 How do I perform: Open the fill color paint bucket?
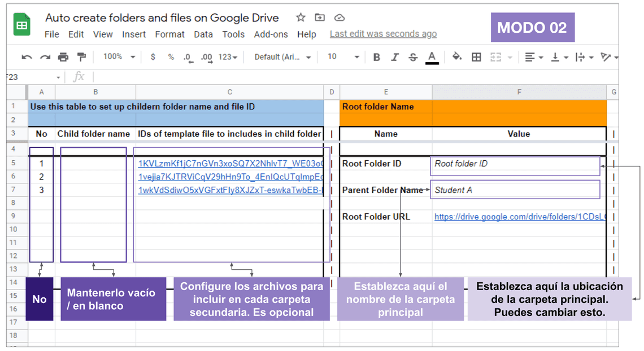[x=457, y=56]
